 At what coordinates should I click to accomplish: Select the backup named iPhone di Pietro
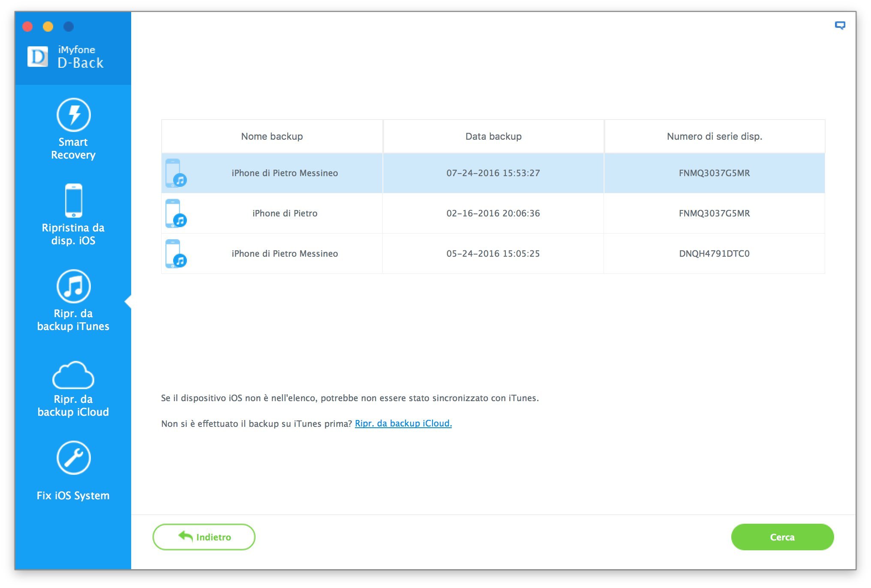(x=285, y=213)
